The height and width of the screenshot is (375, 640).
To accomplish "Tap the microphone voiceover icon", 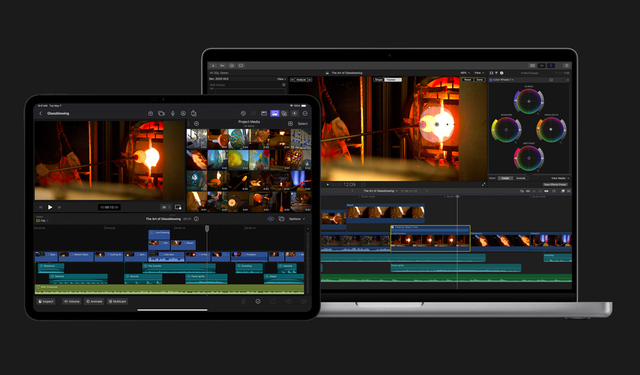I will (173, 113).
